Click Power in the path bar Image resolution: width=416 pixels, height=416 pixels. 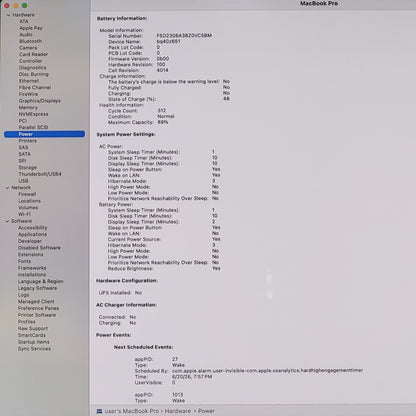[x=206, y=411]
